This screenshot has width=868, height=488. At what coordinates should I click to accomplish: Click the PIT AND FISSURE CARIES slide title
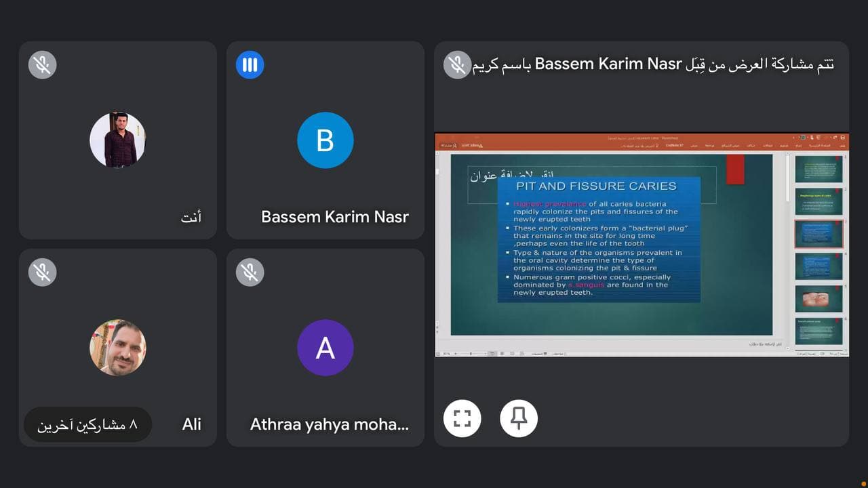[596, 186]
